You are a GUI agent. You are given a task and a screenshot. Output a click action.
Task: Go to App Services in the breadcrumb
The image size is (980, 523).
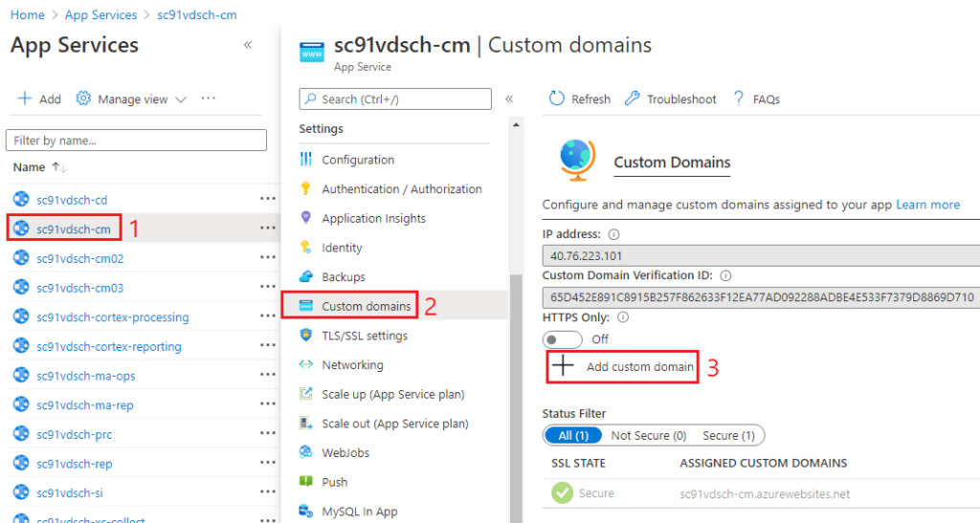(x=100, y=14)
